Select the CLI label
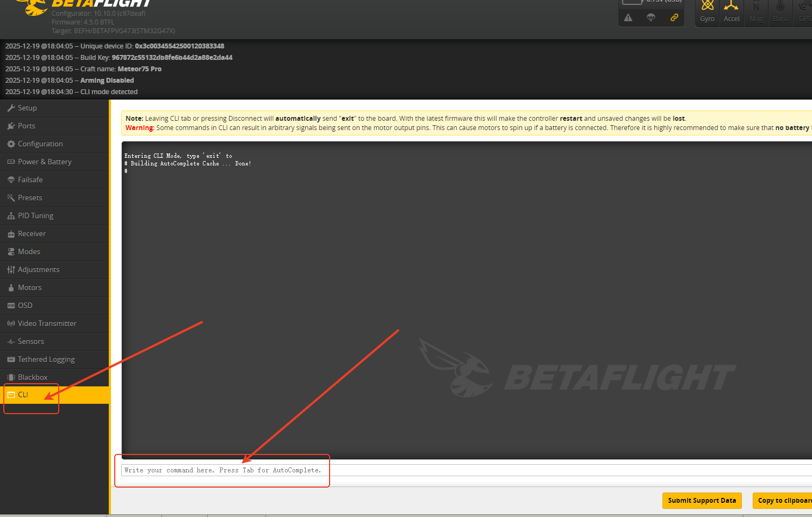The height and width of the screenshot is (517, 812). tap(23, 395)
